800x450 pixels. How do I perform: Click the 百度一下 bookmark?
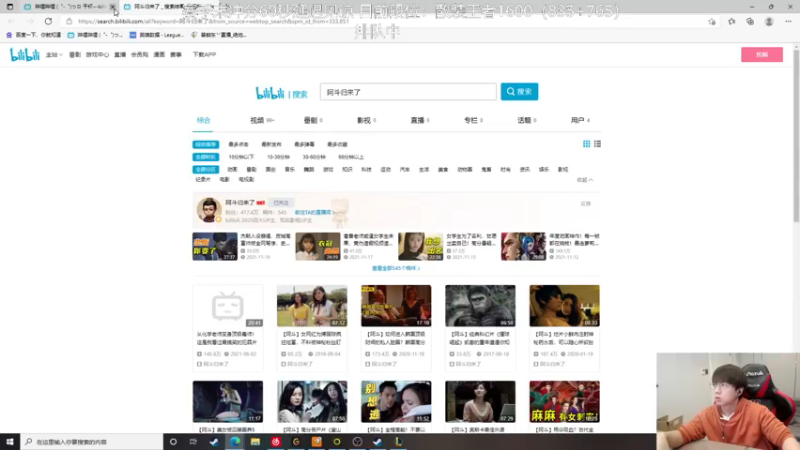(x=33, y=35)
